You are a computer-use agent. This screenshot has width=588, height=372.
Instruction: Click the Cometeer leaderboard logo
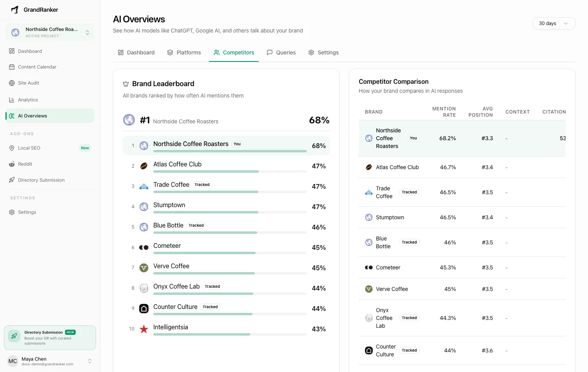[x=144, y=247]
